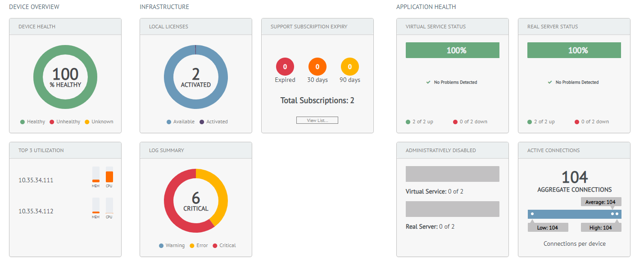Select device 10.35.34.111 in utilization list
644x266 pixels.
click(36, 180)
